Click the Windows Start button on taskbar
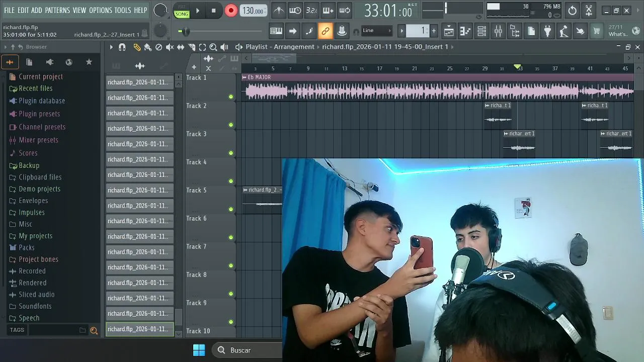This screenshot has width=644, height=362. [199, 350]
